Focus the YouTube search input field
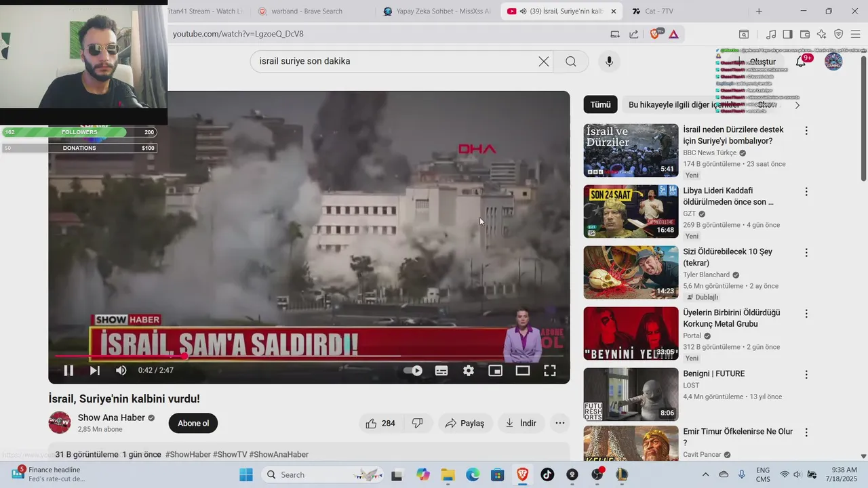 [x=395, y=61]
